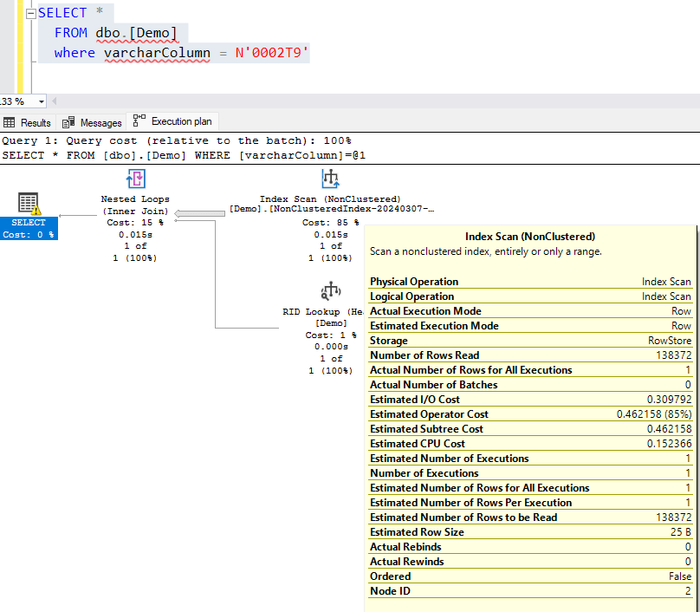Click the Messages tab icon

click(x=68, y=122)
